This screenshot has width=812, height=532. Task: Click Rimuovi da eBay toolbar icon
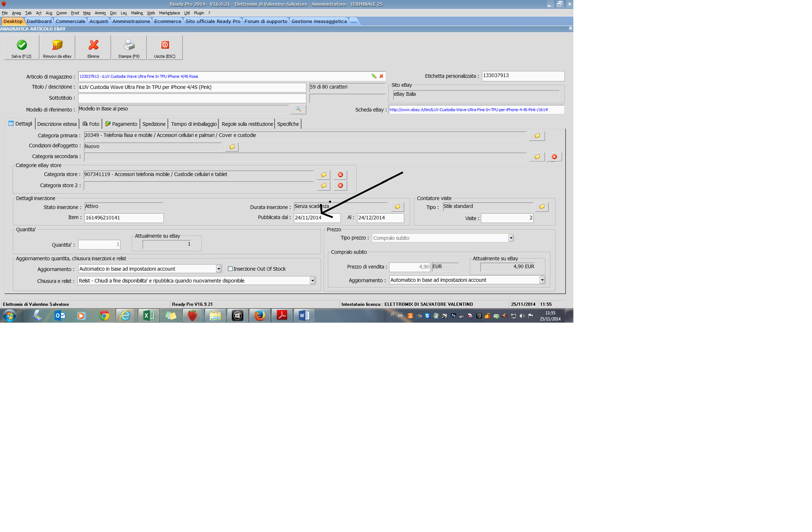point(57,46)
